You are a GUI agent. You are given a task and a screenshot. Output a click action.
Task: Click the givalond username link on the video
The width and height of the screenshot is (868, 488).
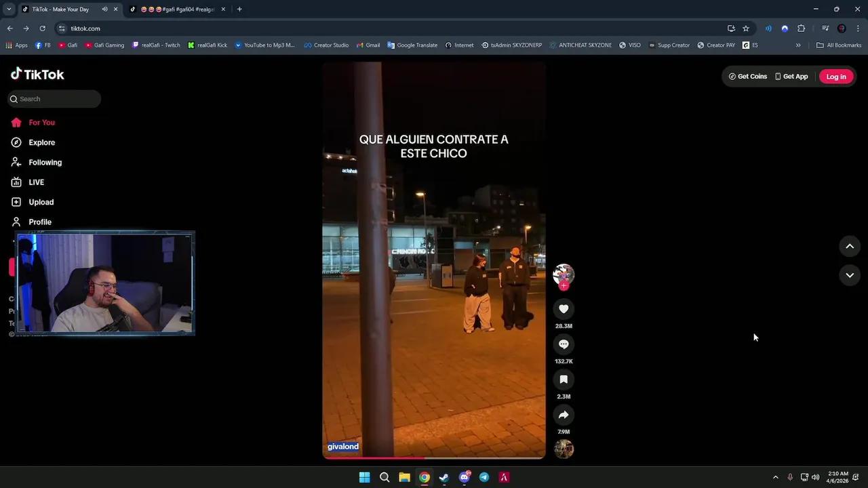coord(342,446)
